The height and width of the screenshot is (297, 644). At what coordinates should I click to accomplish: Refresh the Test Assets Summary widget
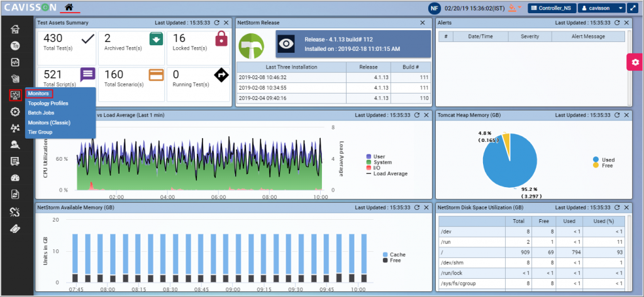217,23
